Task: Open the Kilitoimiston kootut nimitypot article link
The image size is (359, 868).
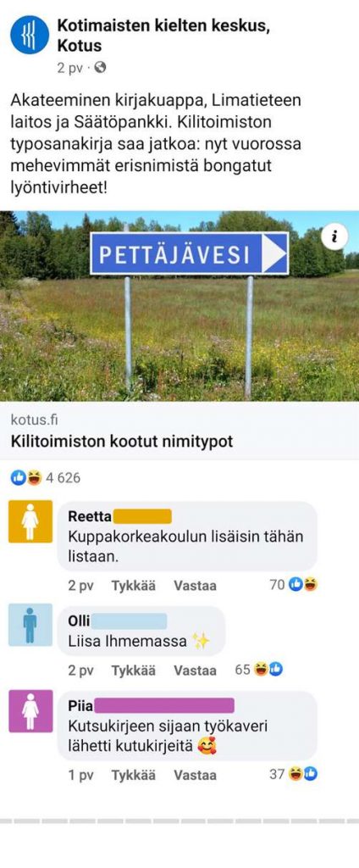Action: (122, 442)
